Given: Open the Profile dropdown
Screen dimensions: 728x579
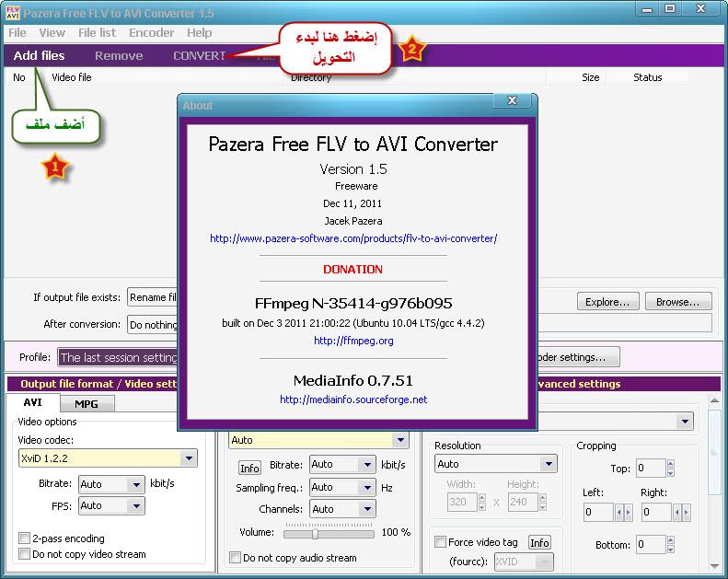Looking at the screenshot, I should 118,357.
